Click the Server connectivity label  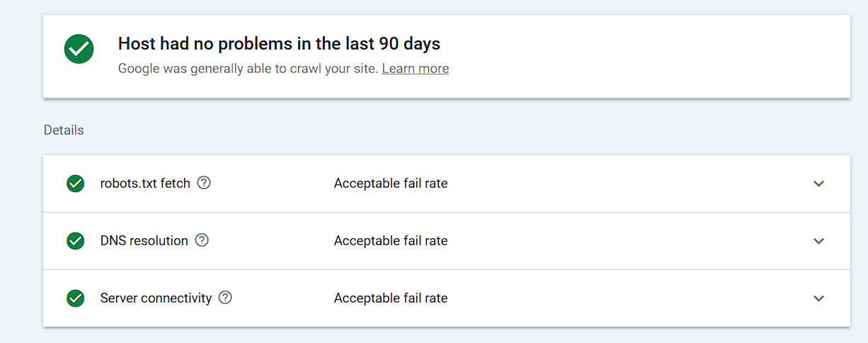tap(156, 298)
